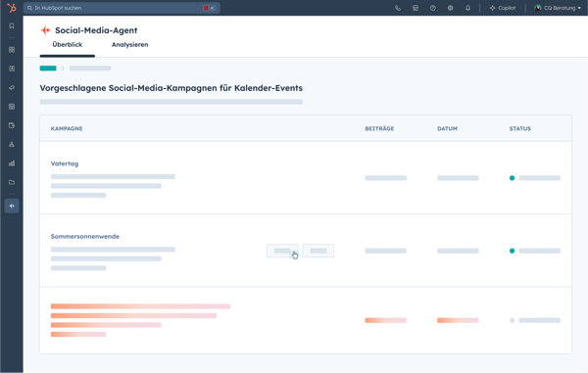Open the Marketing megaphone sidebar icon
The image size is (588, 373).
[x=12, y=88]
